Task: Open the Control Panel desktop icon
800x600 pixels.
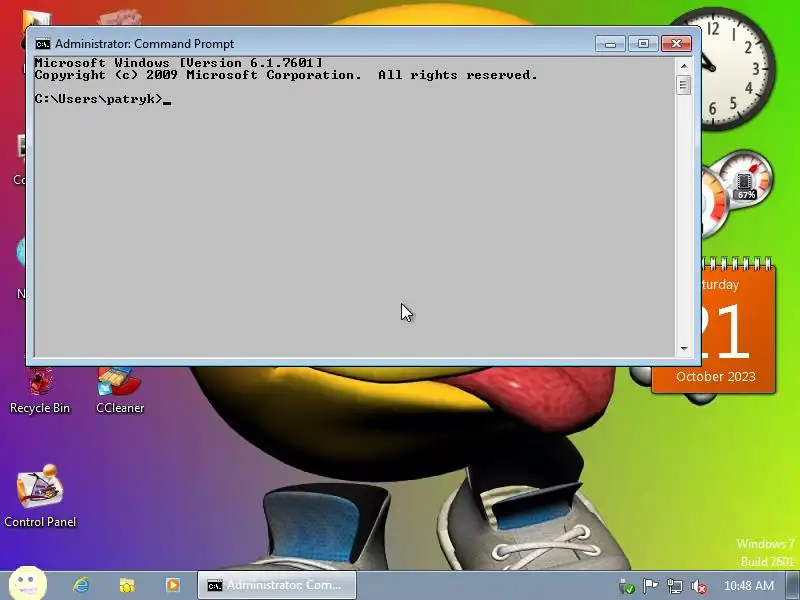Action: 40,496
